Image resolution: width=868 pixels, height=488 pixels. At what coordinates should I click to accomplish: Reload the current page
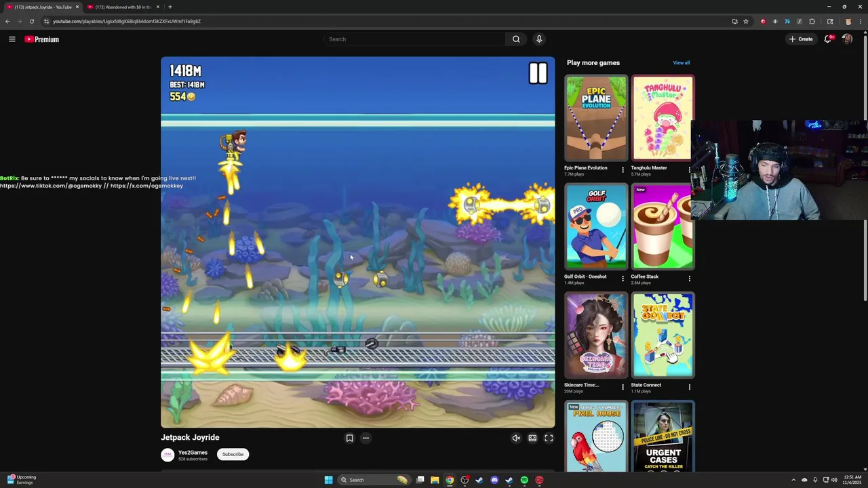click(x=31, y=21)
